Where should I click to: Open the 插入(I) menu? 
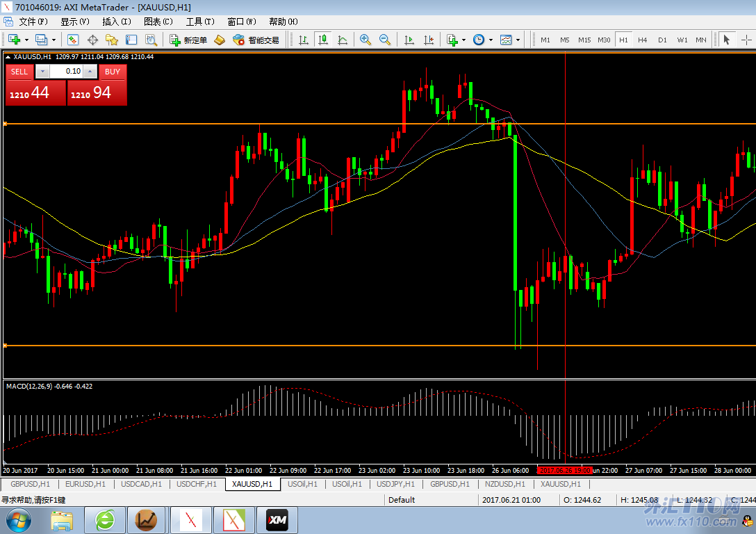tap(116, 22)
